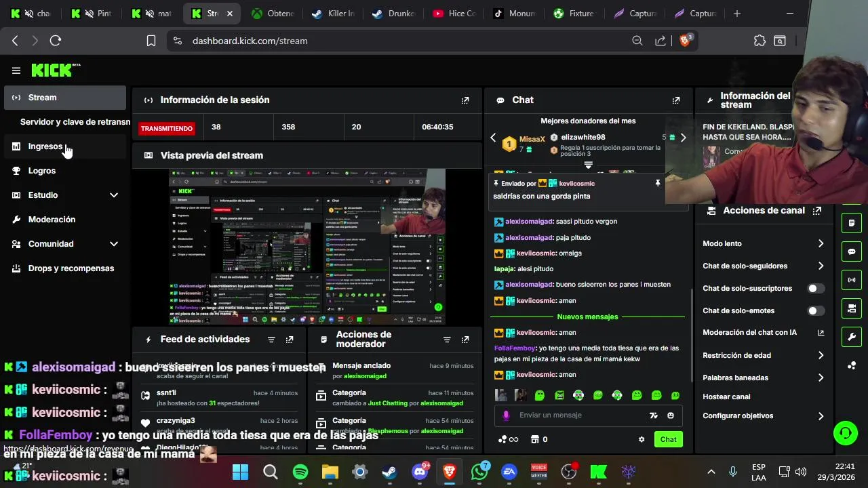The height and width of the screenshot is (488, 868).
Task: Open the emoji picker in chat input
Action: point(671,415)
